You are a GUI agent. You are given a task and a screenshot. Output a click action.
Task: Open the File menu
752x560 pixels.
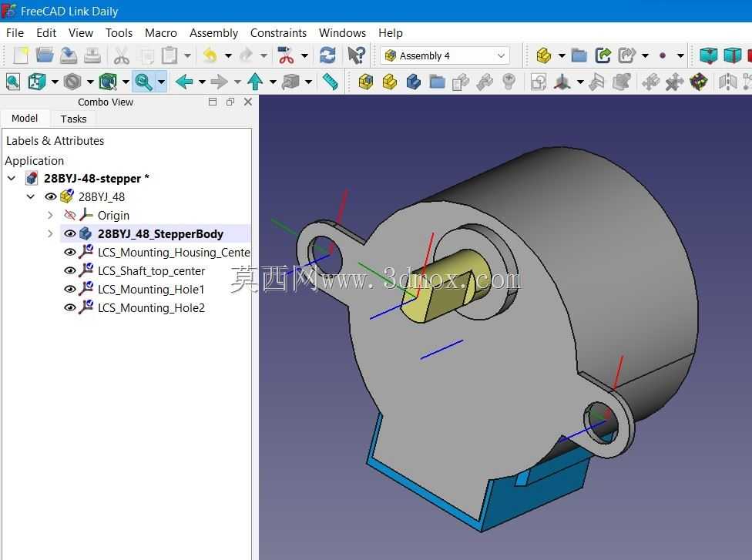coord(15,33)
